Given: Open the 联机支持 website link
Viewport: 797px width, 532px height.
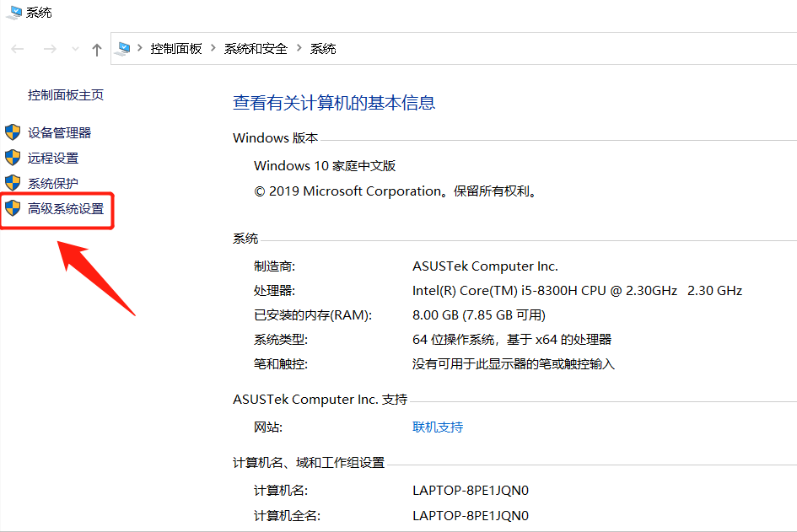Looking at the screenshot, I should click(x=438, y=427).
